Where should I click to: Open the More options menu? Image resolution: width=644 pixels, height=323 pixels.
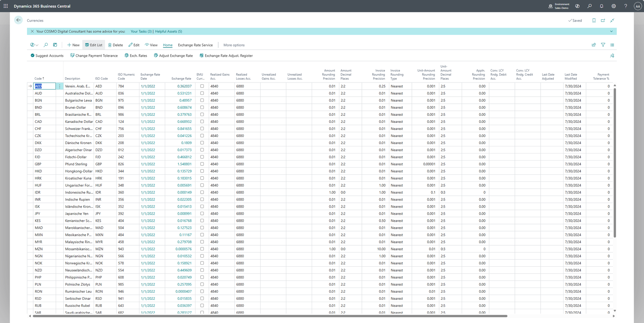(x=234, y=45)
